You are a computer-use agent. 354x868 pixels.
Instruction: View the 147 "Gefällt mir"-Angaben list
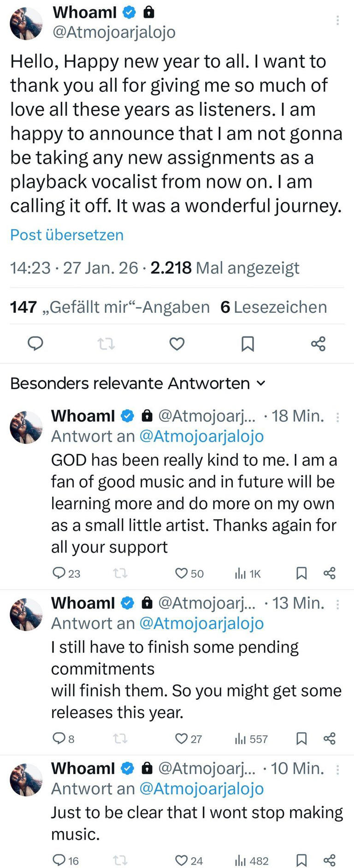tap(110, 307)
